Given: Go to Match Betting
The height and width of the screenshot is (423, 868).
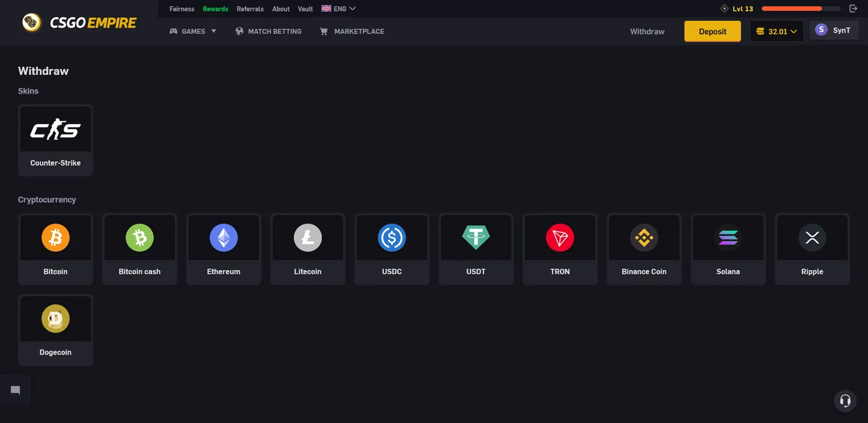Looking at the screenshot, I should [x=275, y=31].
